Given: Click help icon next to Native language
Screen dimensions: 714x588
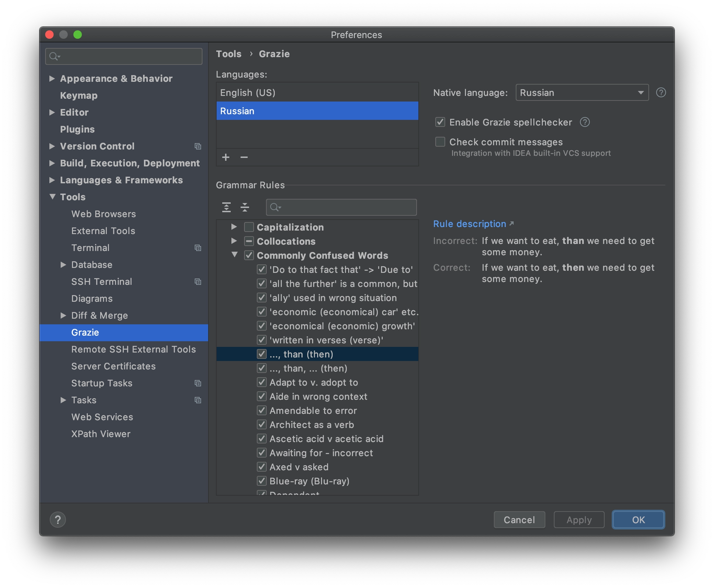Looking at the screenshot, I should pos(661,93).
